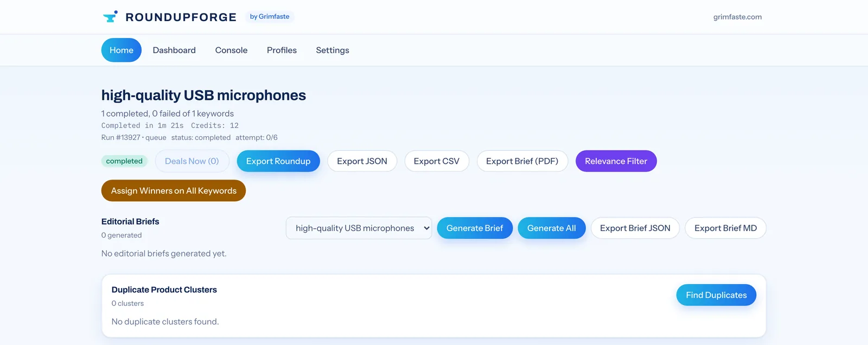Go to the Home tab
The width and height of the screenshot is (868, 345).
(x=122, y=50)
